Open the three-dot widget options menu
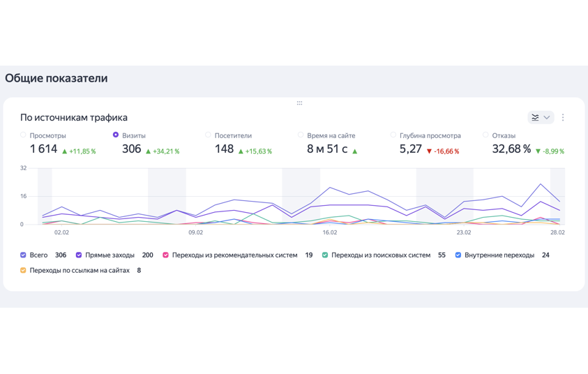Image resolution: width=588 pixels, height=374 pixels. click(x=563, y=117)
